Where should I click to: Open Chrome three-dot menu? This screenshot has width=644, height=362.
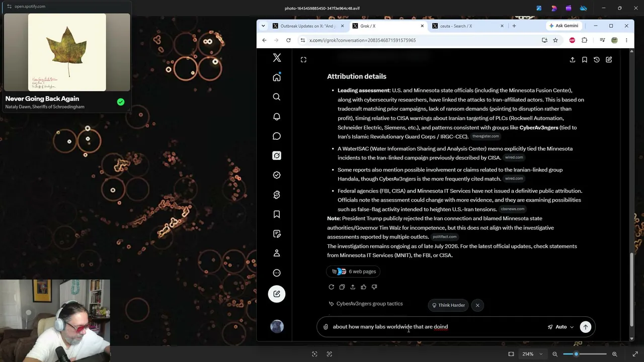coord(626,40)
